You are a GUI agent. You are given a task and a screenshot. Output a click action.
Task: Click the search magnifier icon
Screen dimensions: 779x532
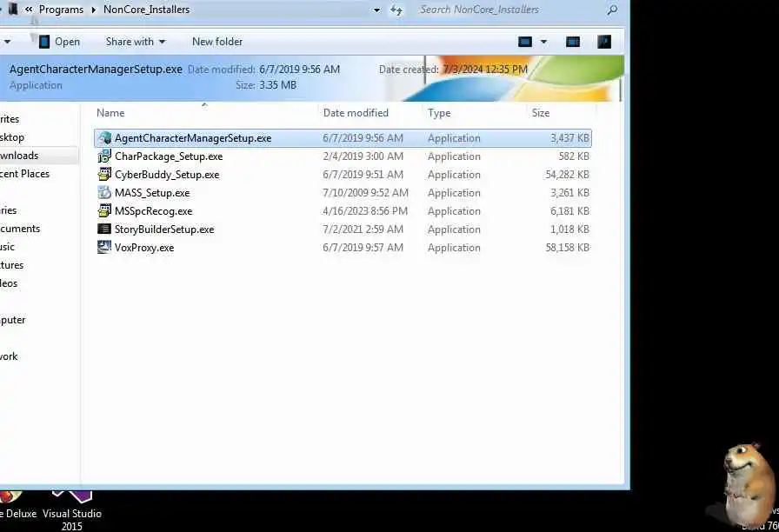pos(613,10)
